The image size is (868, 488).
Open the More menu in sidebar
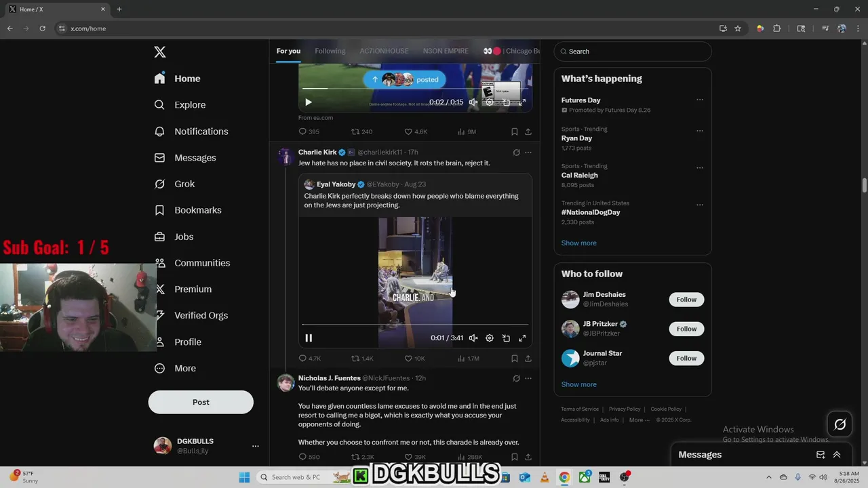[x=175, y=369]
